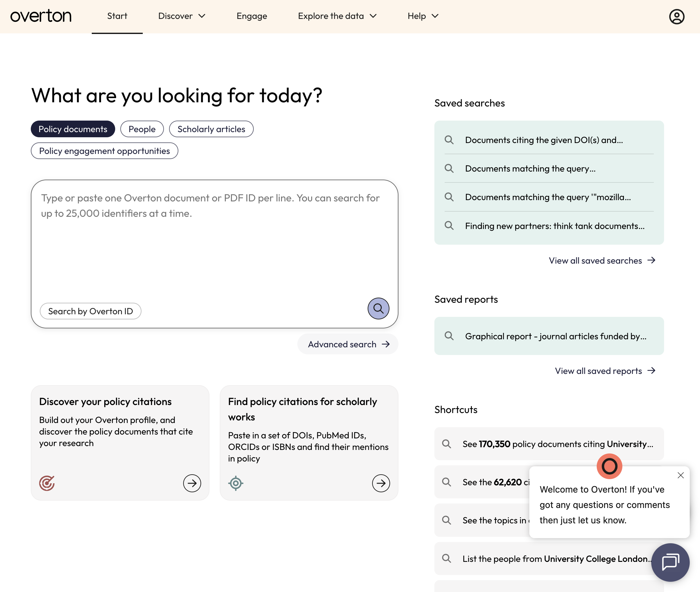
Task: Open List the people from University College London
Action: click(549, 558)
